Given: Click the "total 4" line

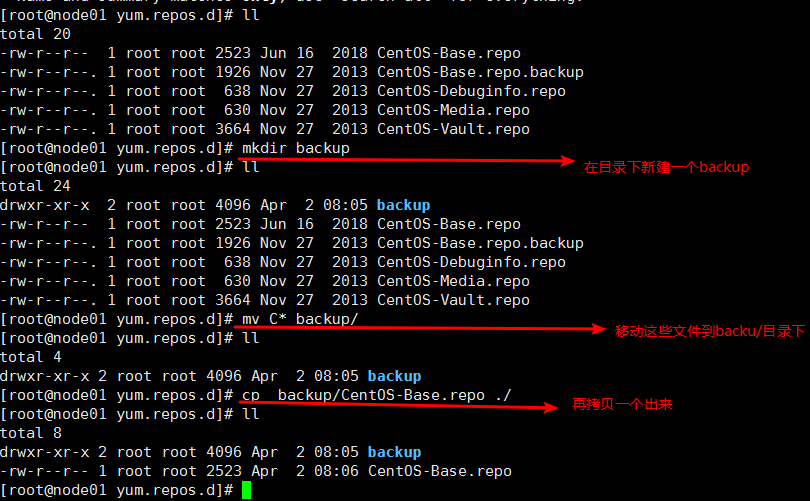Looking at the screenshot, I should pyautogui.click(x=31, y=357).
